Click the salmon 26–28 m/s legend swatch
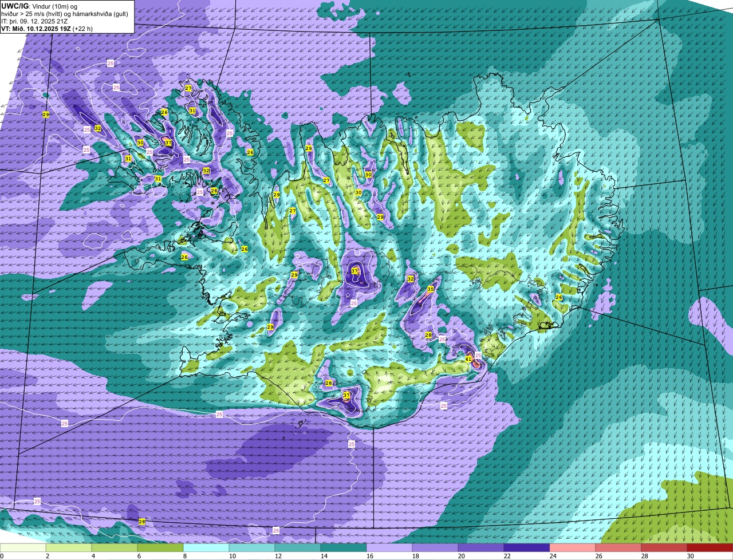 tap(619, 548)
